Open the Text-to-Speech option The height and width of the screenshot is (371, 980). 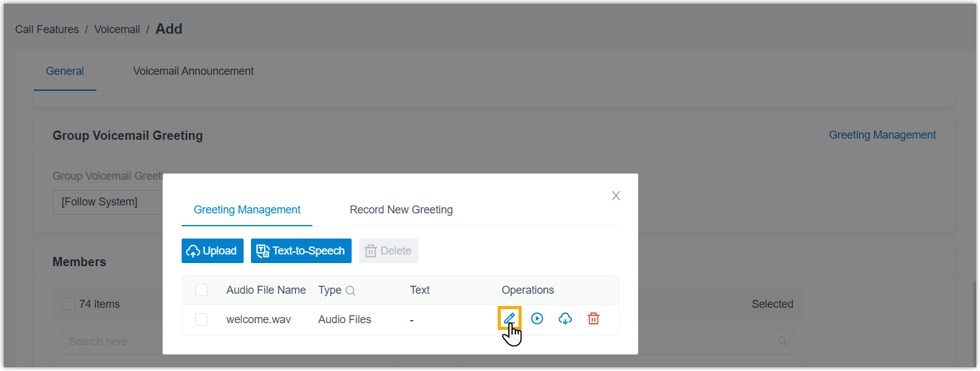301,251
